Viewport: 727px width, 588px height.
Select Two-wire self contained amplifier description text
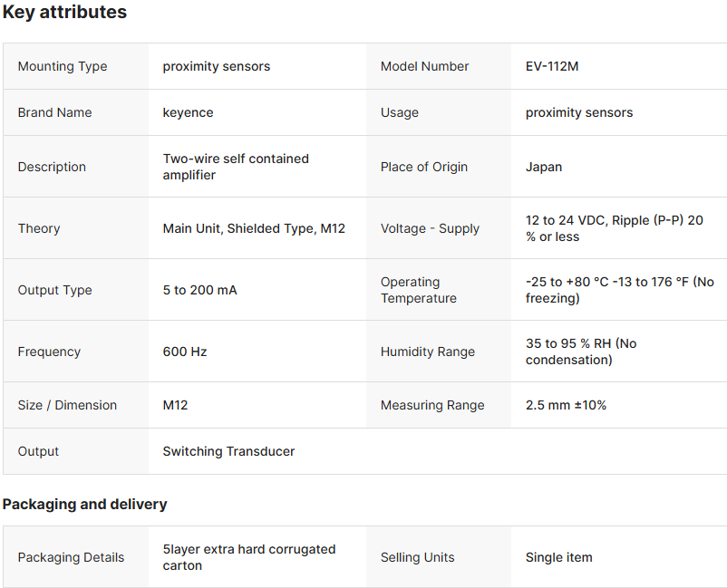pyautogui.click(x=235, y=167)
